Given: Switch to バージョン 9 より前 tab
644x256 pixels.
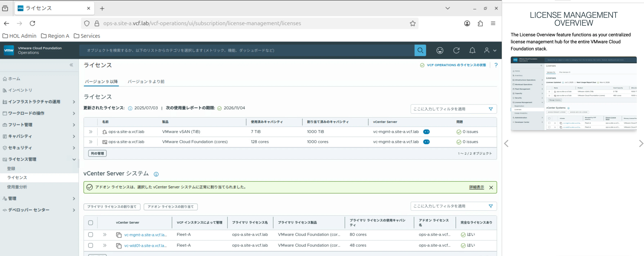Looking at the screenshot, I should 146,82.
